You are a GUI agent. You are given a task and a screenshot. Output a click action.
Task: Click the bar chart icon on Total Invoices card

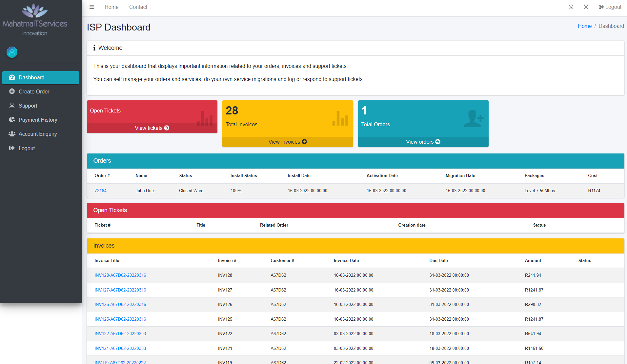pos(340,118)
